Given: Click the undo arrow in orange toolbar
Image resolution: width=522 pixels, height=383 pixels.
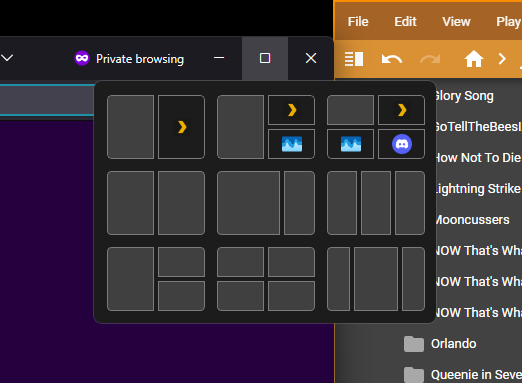Looking at the screenshot, I should [x=392, y=59].
